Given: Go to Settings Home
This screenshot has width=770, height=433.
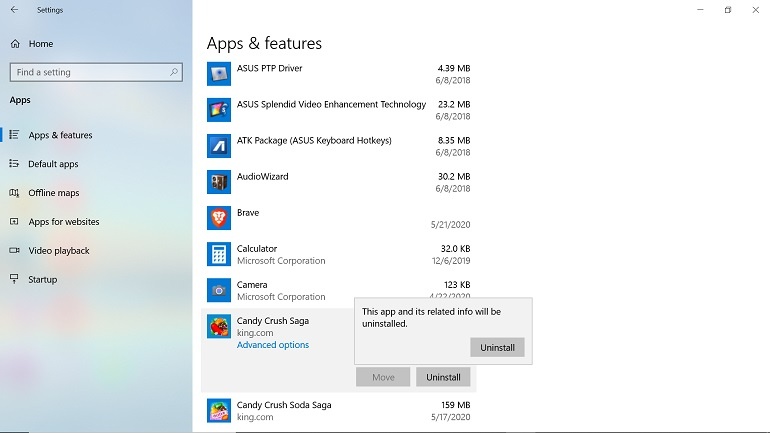Looking at the screenshot, I should click(40, 44).
